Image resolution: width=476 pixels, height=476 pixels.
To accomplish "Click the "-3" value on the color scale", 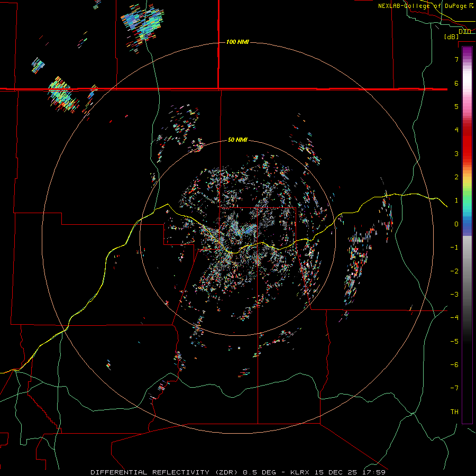I will [454, 295].
